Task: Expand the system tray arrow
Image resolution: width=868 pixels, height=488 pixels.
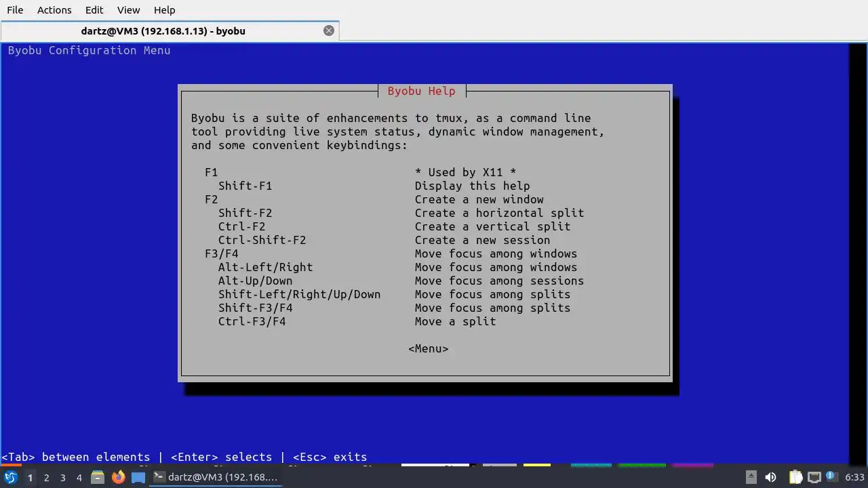Action: [x=751, y=477]
